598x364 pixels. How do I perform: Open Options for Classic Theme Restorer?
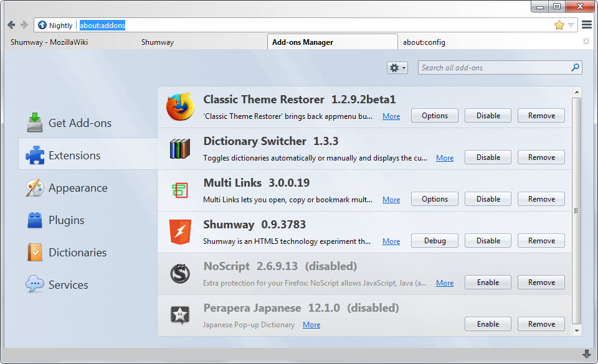click(x=435, y=116)
